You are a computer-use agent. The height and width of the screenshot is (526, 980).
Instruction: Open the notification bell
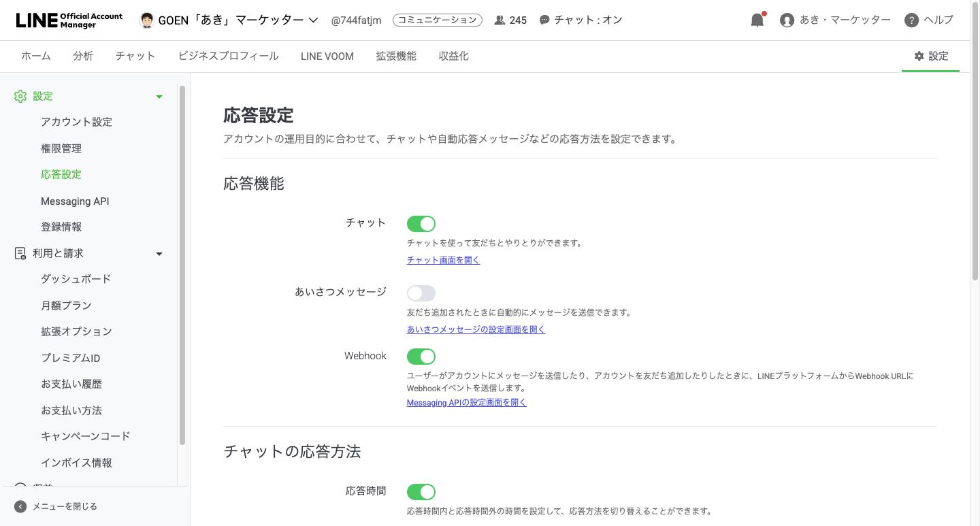pos(757,20)
